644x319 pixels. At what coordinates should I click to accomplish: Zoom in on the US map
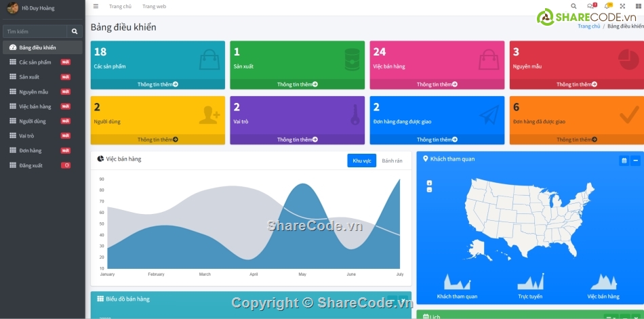point(429,184)
